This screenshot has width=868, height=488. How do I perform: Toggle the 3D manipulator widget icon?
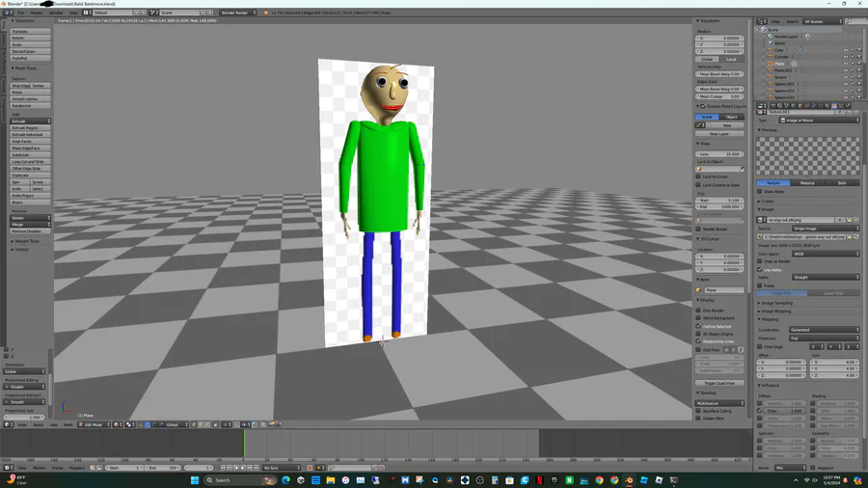140,424
